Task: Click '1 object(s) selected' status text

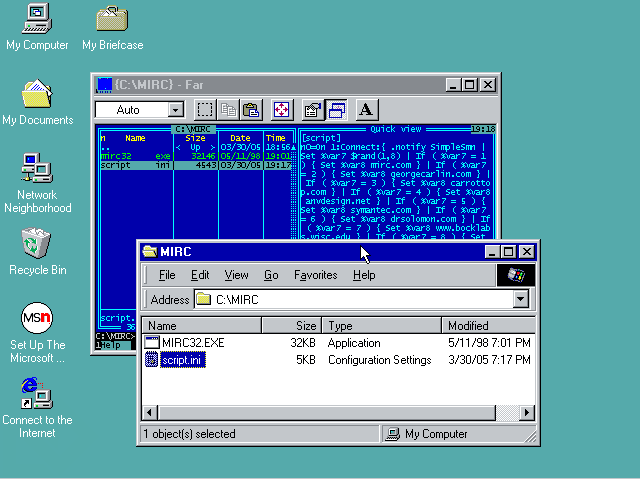Action: click(x=189, y=433)
